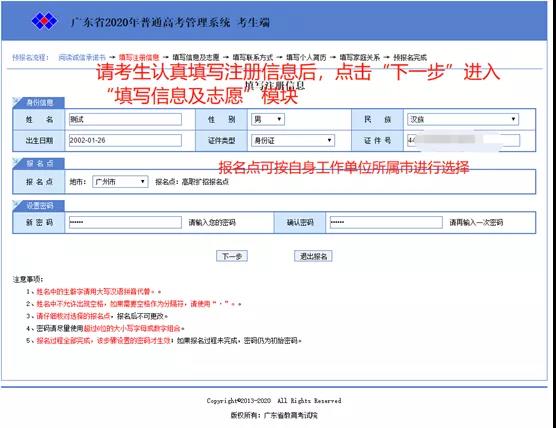Select the 填写注册信息 step in flow
Viewport: 556px width, 428px height.
click(139, 57)
